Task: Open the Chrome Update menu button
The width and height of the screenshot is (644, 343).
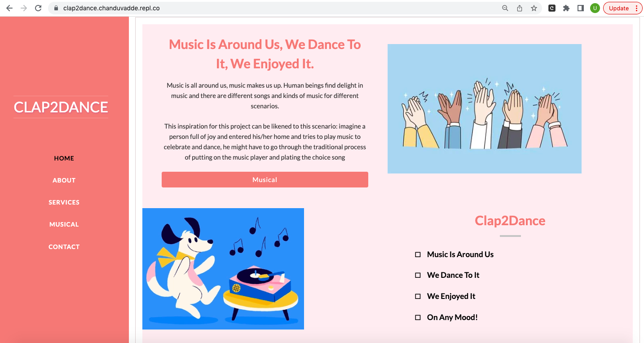Action: click(x=623, y=8)
